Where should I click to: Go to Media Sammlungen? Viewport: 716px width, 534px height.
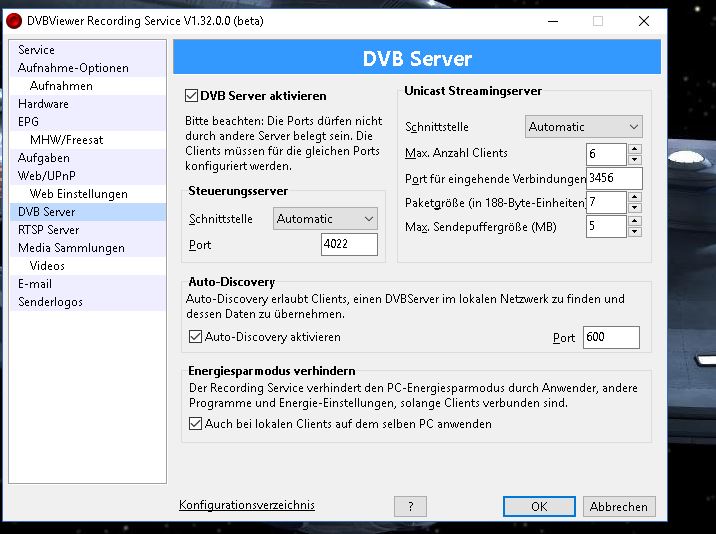pos(88,248)
